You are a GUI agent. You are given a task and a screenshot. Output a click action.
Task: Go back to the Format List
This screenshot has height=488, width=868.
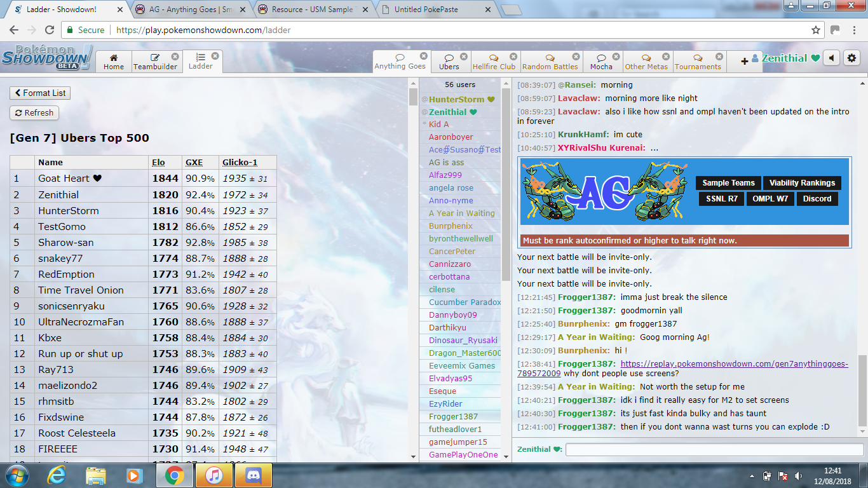(x=40, y=93)
